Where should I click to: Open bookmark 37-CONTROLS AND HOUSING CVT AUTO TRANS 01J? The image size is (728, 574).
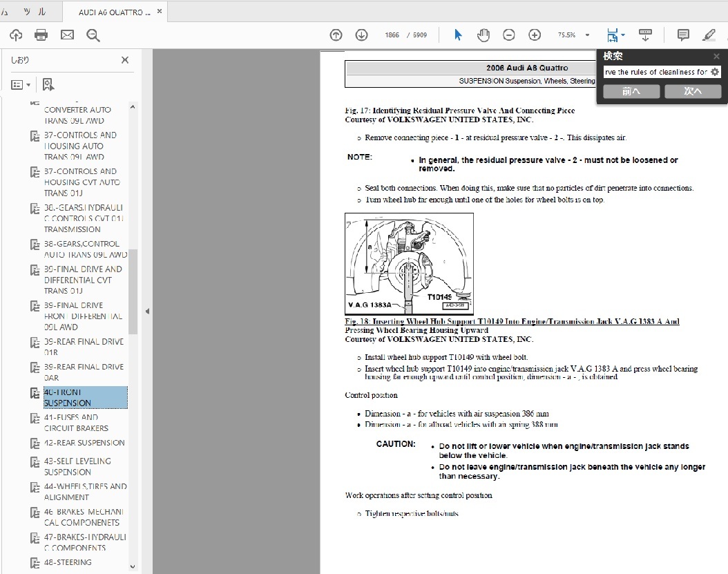point(82,182)
